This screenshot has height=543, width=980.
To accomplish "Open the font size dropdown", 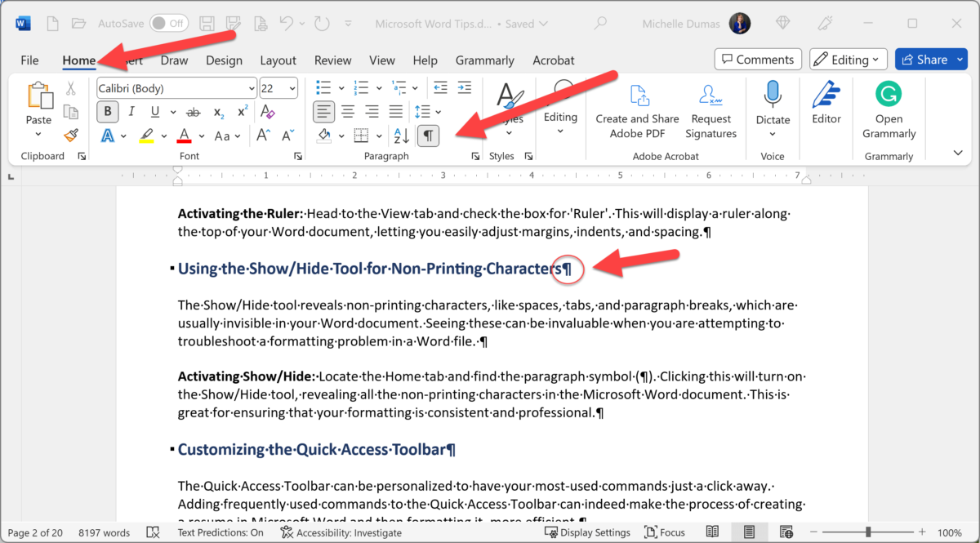I will (x=292, y=87).
